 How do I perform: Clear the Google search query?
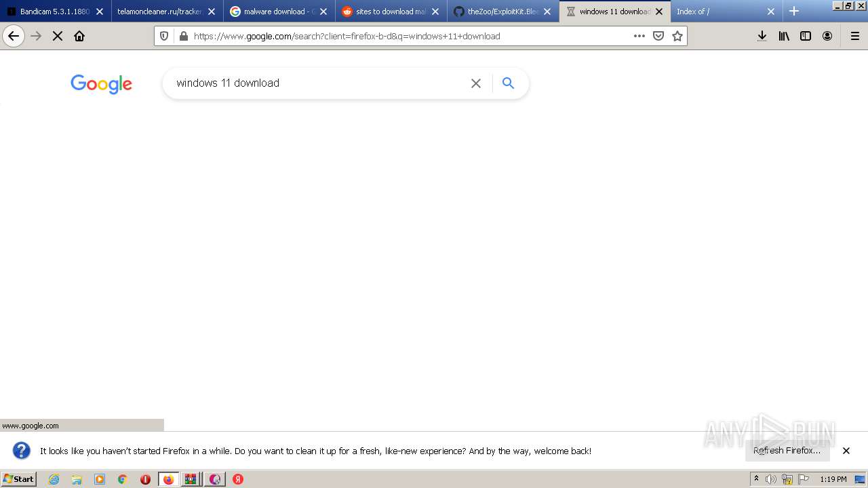(476, 83)
